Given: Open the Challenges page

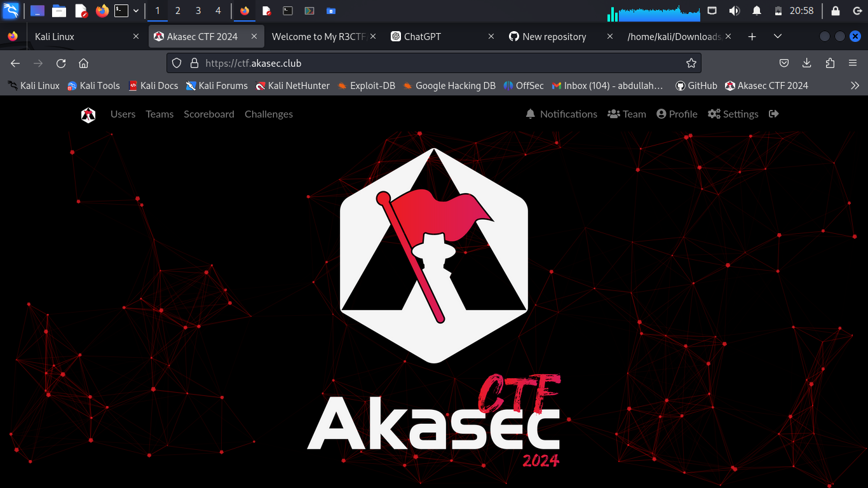Looking at the screenshot, I should click(x=269, y=114).
